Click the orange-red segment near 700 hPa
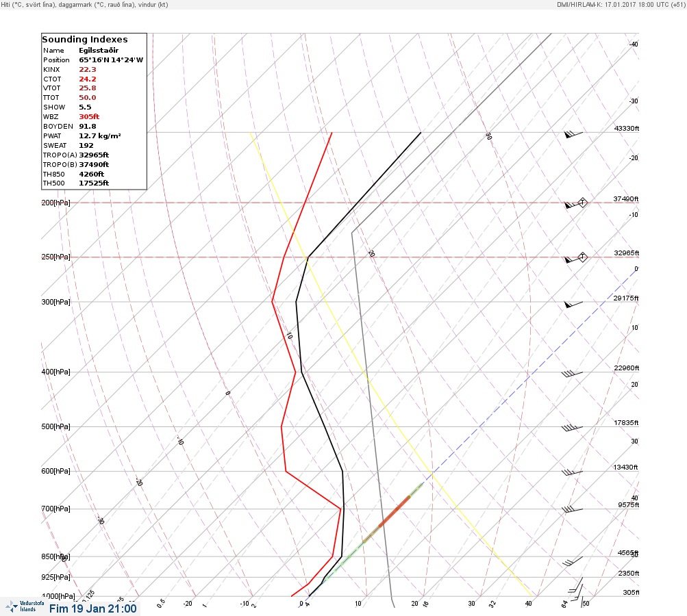Screen dimensions: 687x616 coord(395,510)
